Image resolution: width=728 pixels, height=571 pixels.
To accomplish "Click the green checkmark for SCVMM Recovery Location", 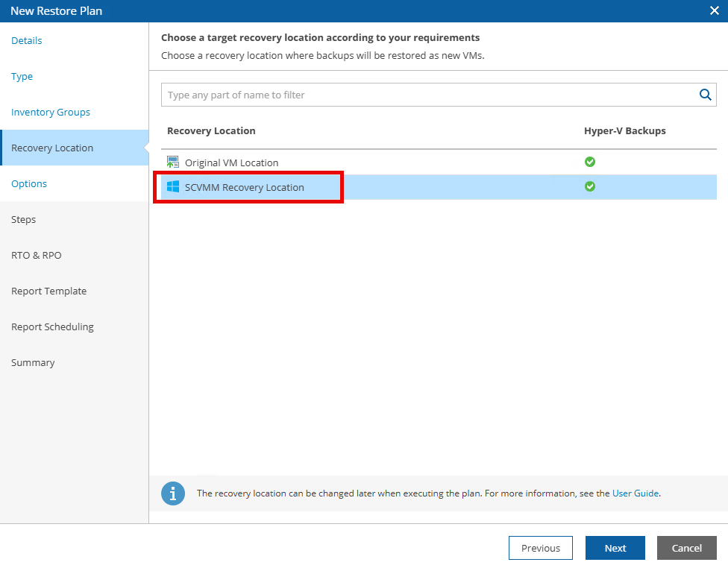I will [590, 186].
